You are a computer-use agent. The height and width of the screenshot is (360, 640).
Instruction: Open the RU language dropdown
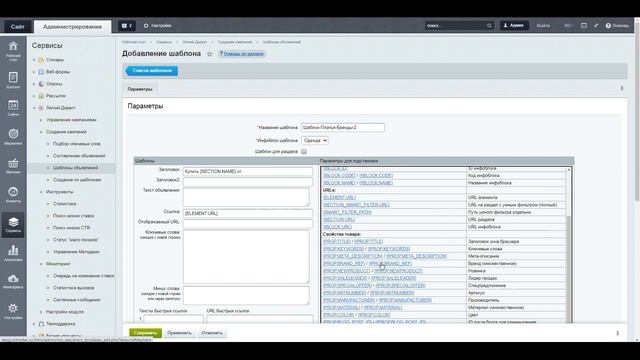[x=568, y=26]
